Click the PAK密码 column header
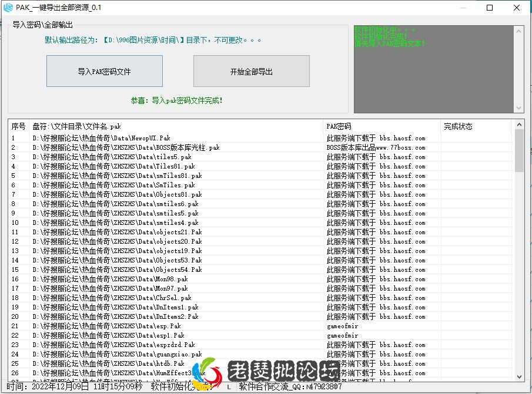 (x=338, y=126)
